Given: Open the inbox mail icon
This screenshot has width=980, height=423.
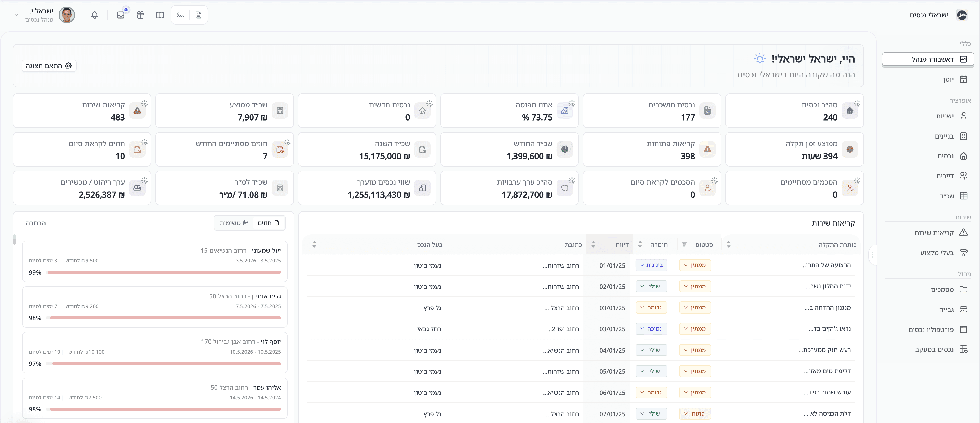Looking at the screenshot, I should [x=121, y=15].
